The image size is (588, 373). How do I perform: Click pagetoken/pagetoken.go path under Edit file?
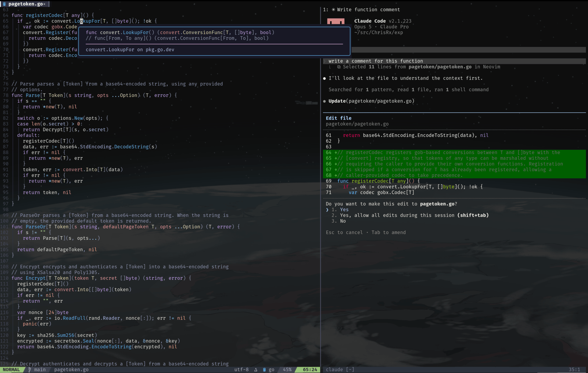tap(357, 124)
